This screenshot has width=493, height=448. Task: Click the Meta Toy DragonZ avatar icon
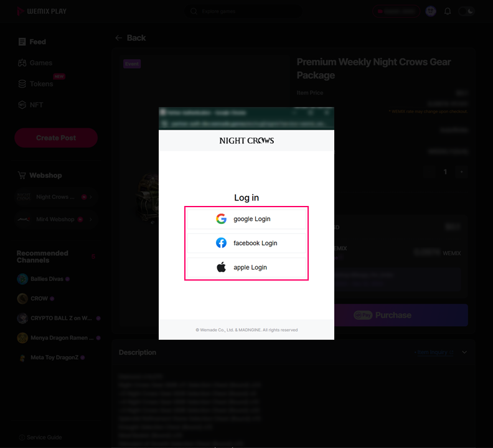coord(22,357)
